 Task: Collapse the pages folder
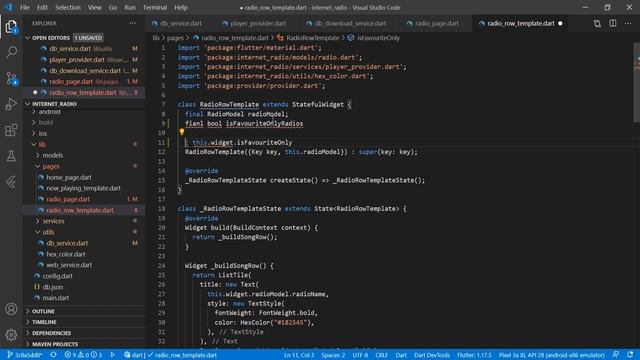(x=51, y=167)
